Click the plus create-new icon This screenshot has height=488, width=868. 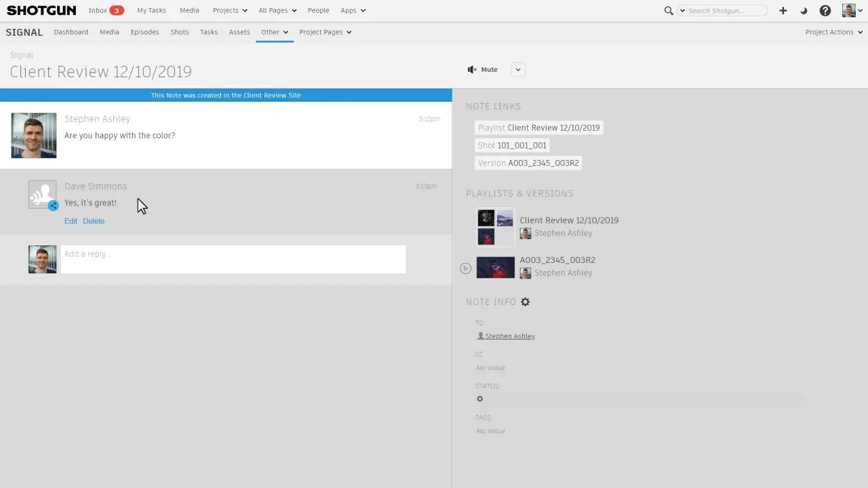click(x=783, y=10)
